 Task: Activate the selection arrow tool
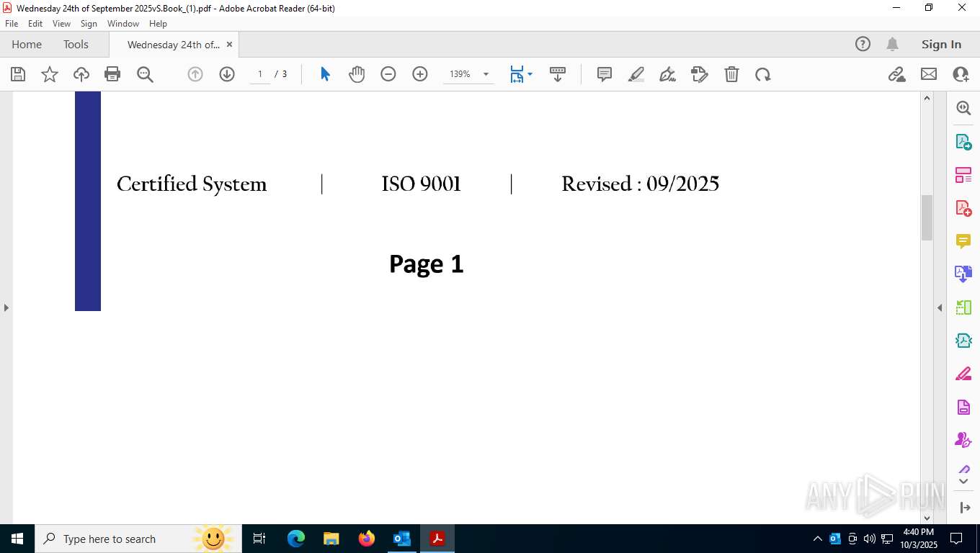(x=325, y=74)
